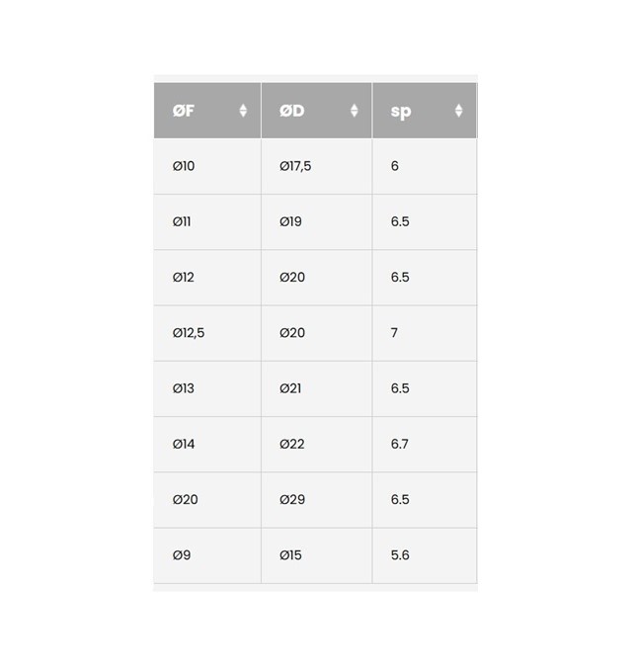
Task: Select the Ø15 cell
Action: 316,555
